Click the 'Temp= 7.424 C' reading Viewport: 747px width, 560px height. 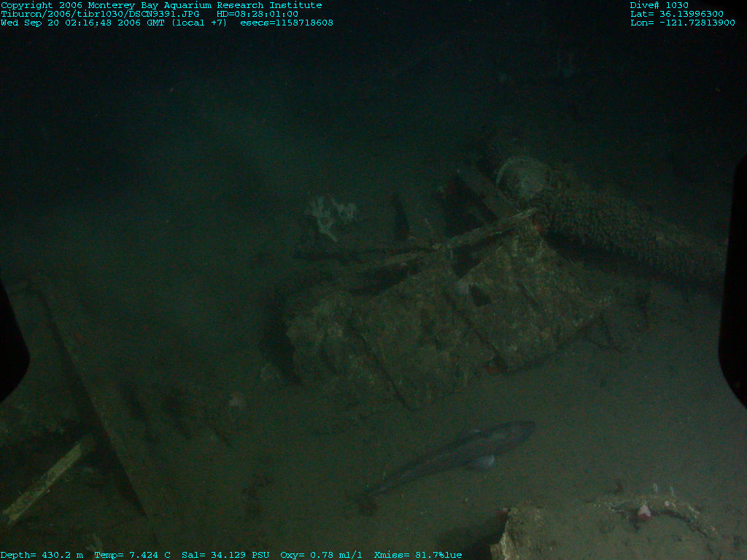pyautogui.click(x=133, y=555)
